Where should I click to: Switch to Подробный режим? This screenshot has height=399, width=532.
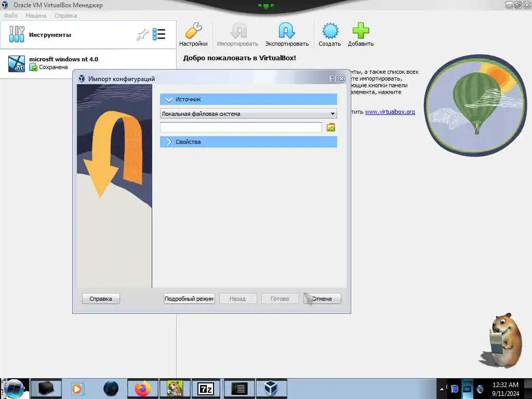click(189, 299)
